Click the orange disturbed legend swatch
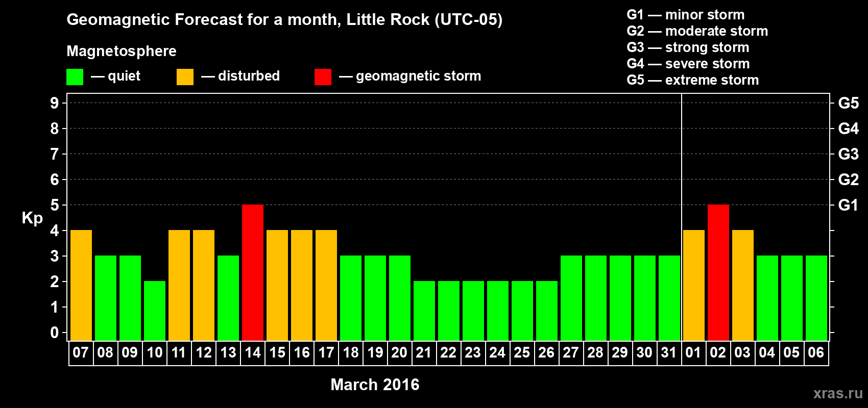868x408 pixels. [185, 77]
